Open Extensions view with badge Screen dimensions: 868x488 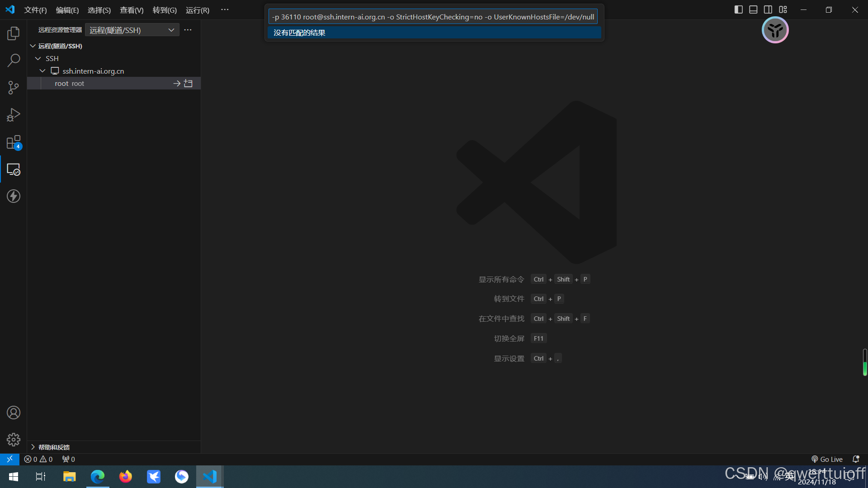pyautogui.click(x=14, y=142)
